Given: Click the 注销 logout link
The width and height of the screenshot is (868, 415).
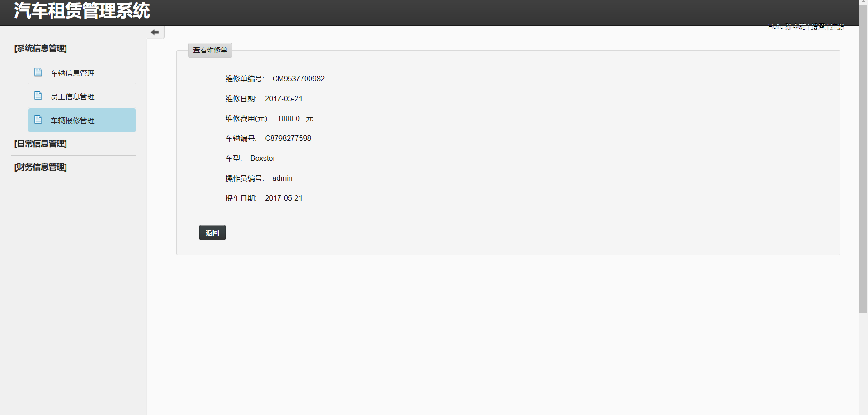Looking at the screenshot, I should tap(837, 27).
